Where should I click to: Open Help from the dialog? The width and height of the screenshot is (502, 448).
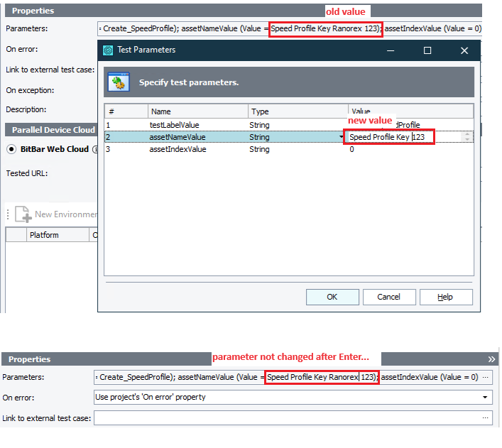[x=445, y=297]
